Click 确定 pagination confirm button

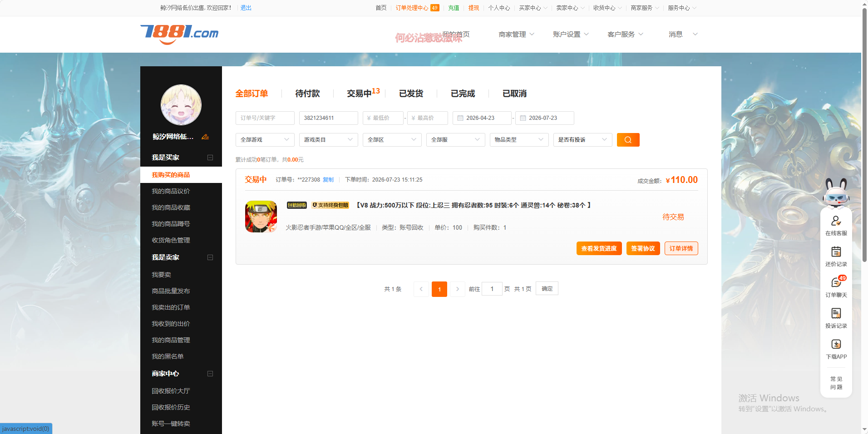pos(547,289)
